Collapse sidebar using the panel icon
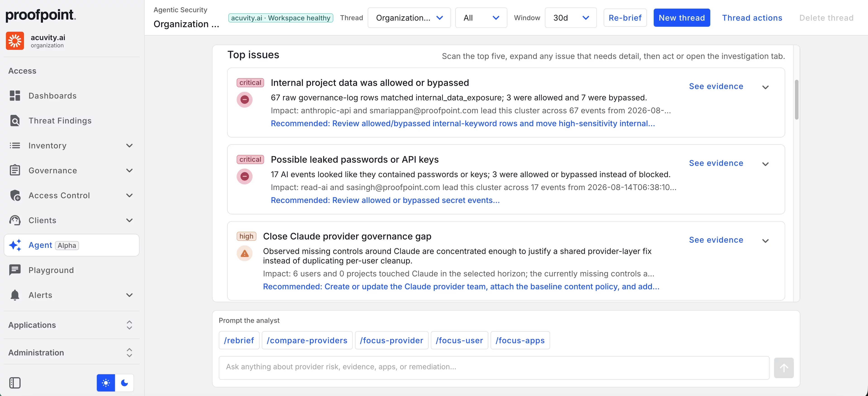Screen dimensions: 868x396 [15, 383]
